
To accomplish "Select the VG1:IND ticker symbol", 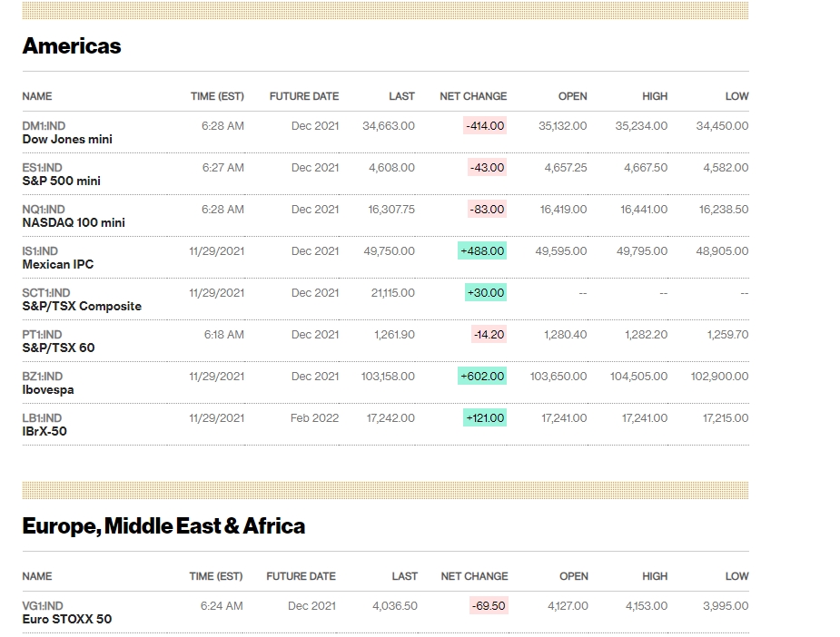I will 43,606.
